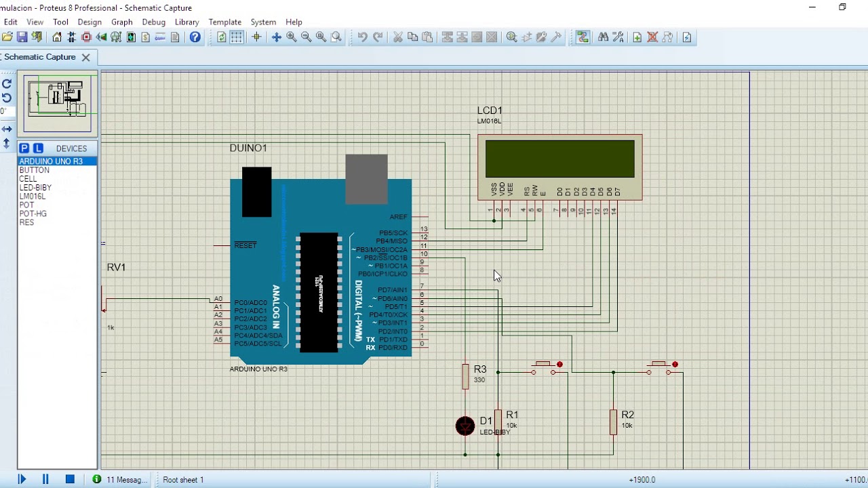The image size is (868, 488).
Task: Add a new sheet icon
Action: click(x=637, y=37)
